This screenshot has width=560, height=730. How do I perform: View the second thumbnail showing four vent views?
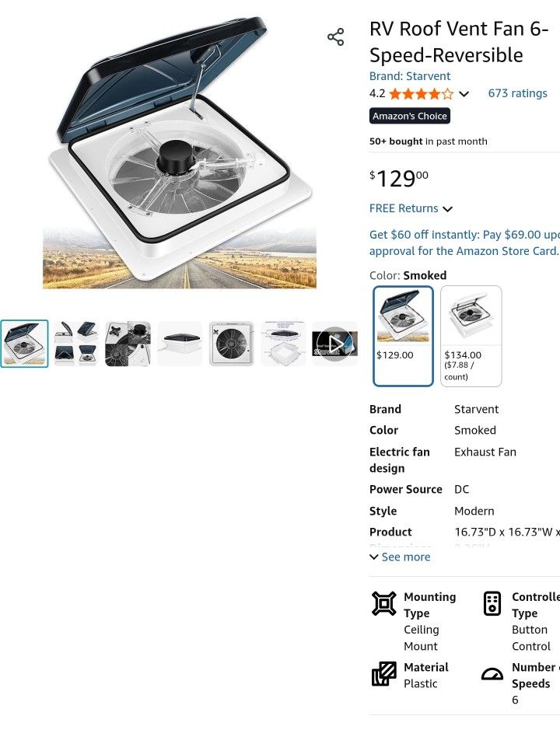[x=76, y=344]
